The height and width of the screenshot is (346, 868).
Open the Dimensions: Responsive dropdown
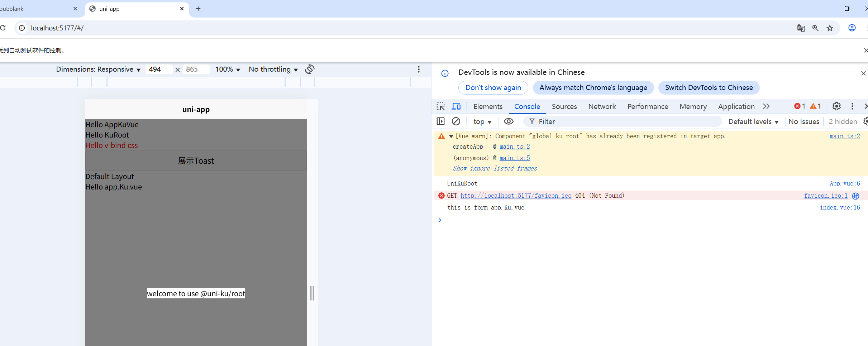point(98,69)
